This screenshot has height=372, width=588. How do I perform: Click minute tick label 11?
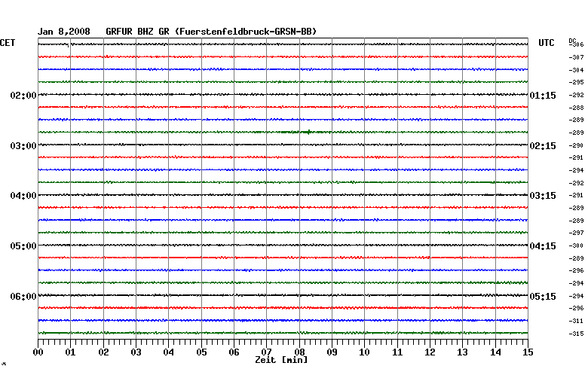(x=397, y=352)
